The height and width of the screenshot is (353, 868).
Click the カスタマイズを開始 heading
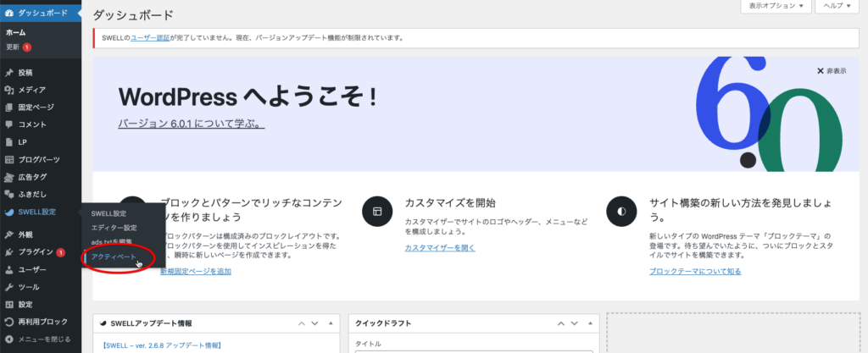450,202
